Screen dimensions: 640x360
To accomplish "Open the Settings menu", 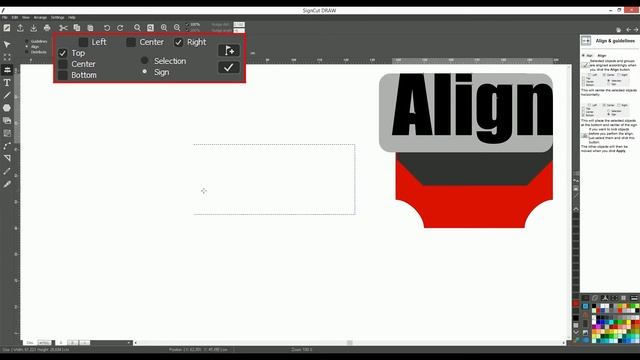I will click(58, 18).
